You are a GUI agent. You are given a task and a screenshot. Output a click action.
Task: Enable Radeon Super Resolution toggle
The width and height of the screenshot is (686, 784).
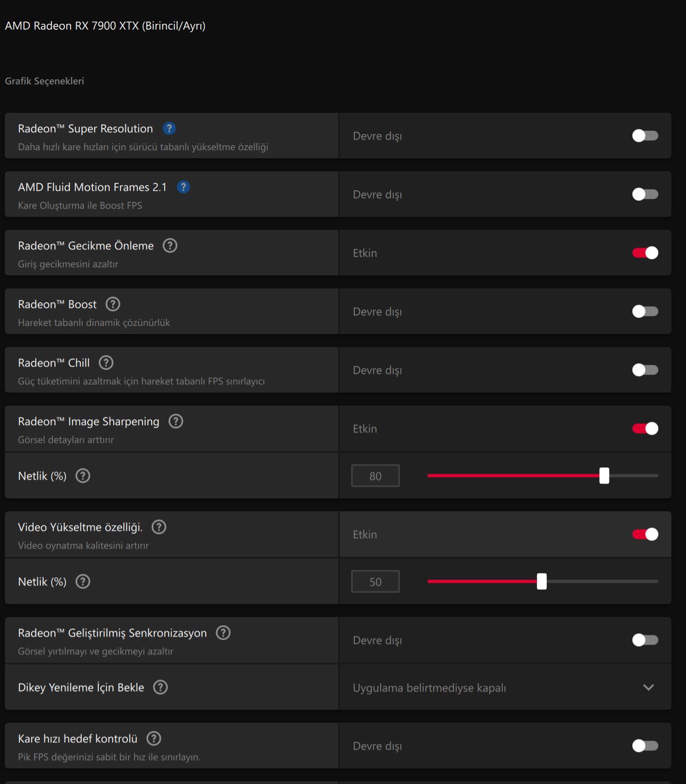645,136
